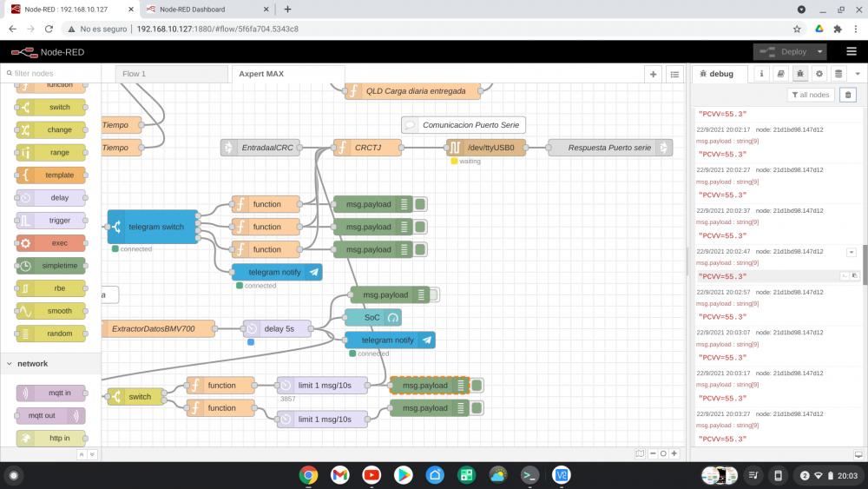Open YouTube from the shelf
Image resolution: width=868 pixels, height=489 pixels.
point(372,475)
